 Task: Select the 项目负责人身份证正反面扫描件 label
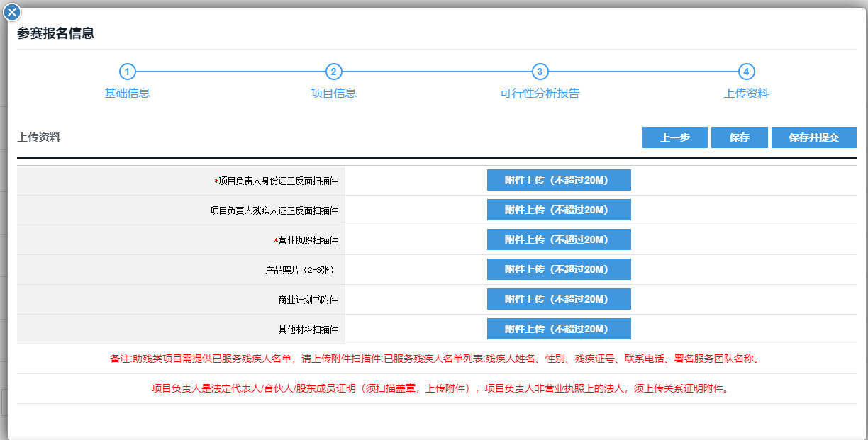coord(277,181)
